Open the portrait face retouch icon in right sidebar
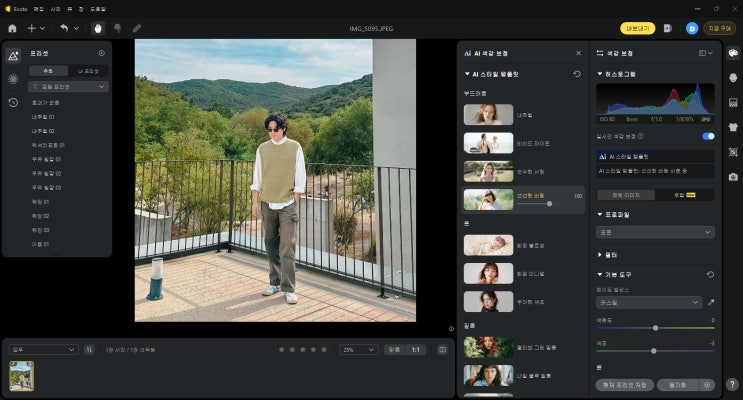The height and width of the screenshot is (400, 743). (x=733, y=78)
